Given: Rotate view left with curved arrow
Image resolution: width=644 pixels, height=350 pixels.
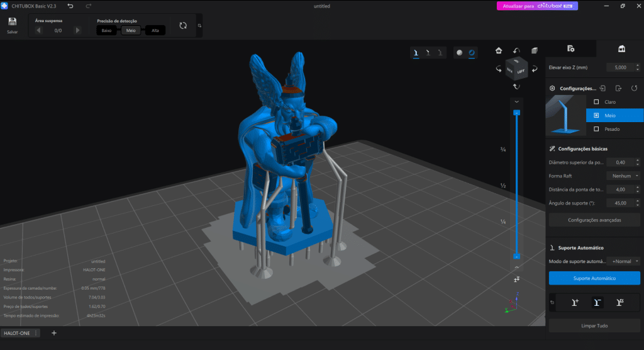Looking at the screenshot, I should pos(499,69).
